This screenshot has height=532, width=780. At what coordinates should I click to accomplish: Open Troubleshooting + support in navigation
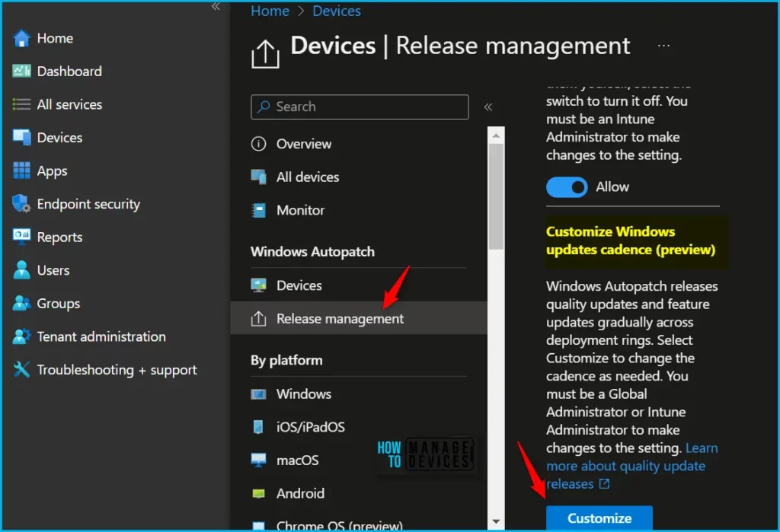pos(117,370)
